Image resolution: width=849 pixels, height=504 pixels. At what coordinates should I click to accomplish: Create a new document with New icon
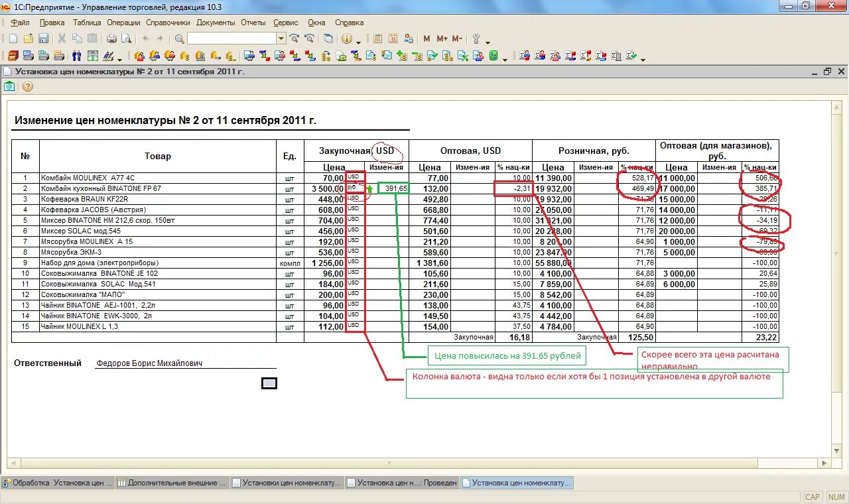pos(12,38)
